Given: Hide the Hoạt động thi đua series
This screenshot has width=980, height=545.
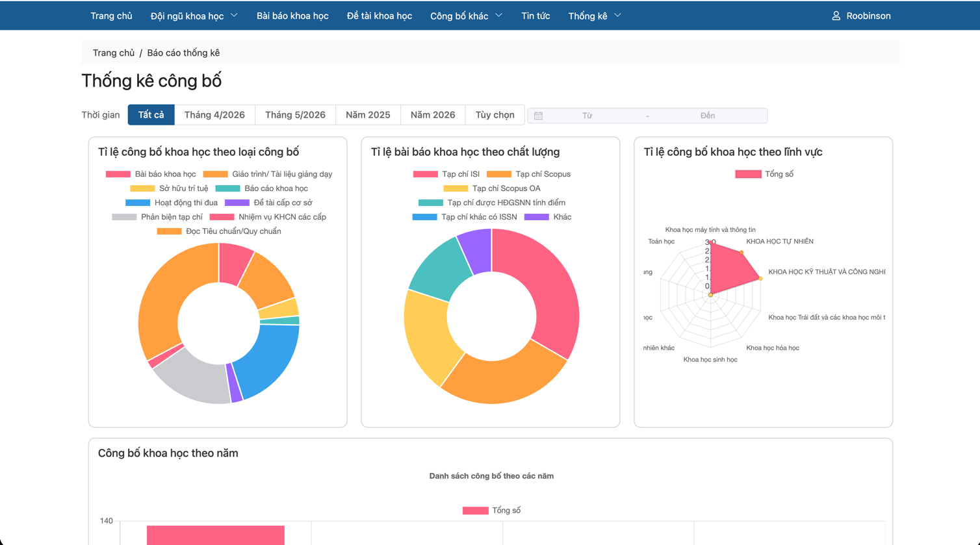Looking at the screenshot, I should [172, 203].
